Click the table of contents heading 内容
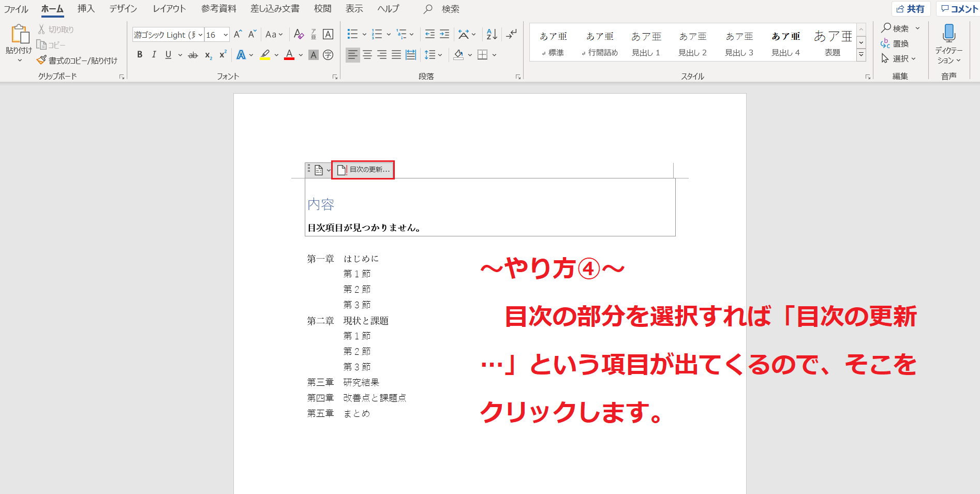The width and height of the screenshot is (980, 494). (321, 204)
